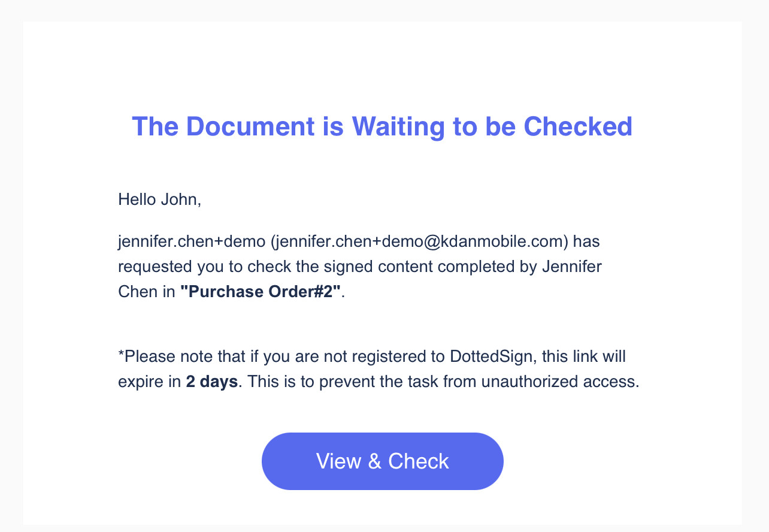Click the View & Check button
The height and width of the screenshot is (532, 769).
(383, 461)
